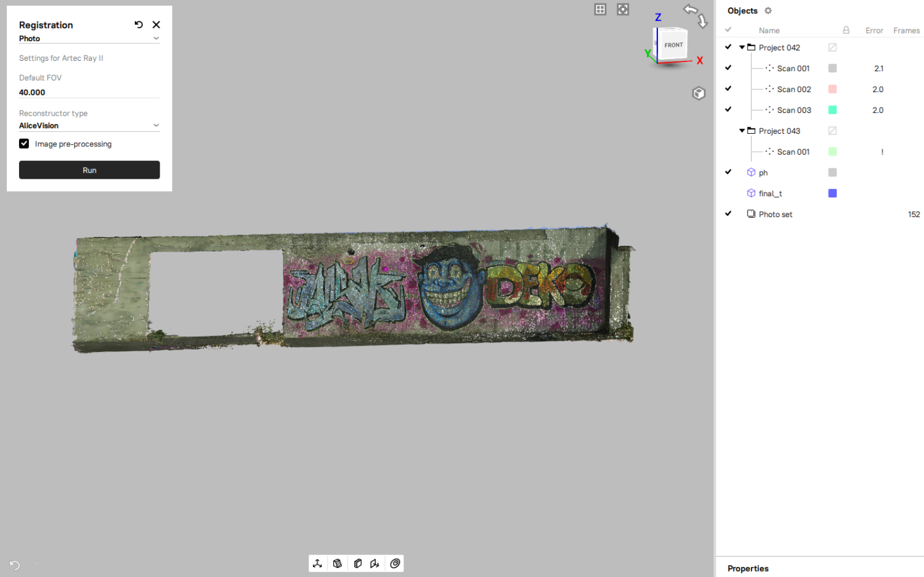
Task: Rotate view using the left curved arrow
Action: pyautogui.click(x=690, y=9)
